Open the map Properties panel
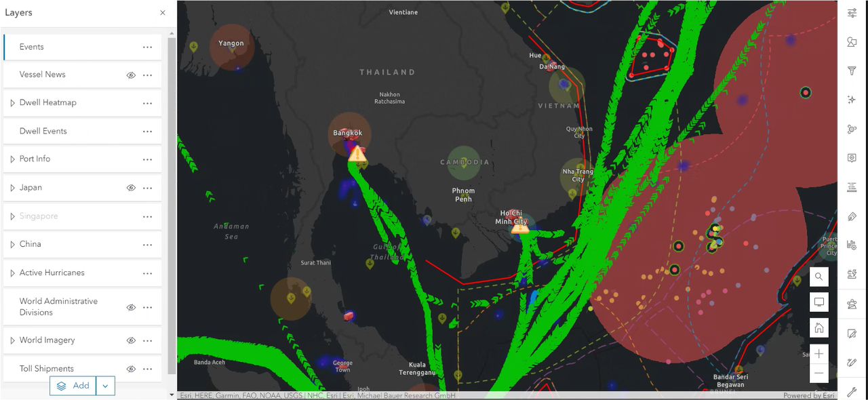 click(x=851, y=12)
